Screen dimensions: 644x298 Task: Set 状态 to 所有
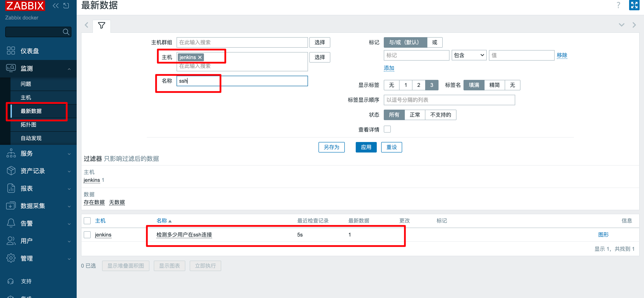(x=394, y=115)
